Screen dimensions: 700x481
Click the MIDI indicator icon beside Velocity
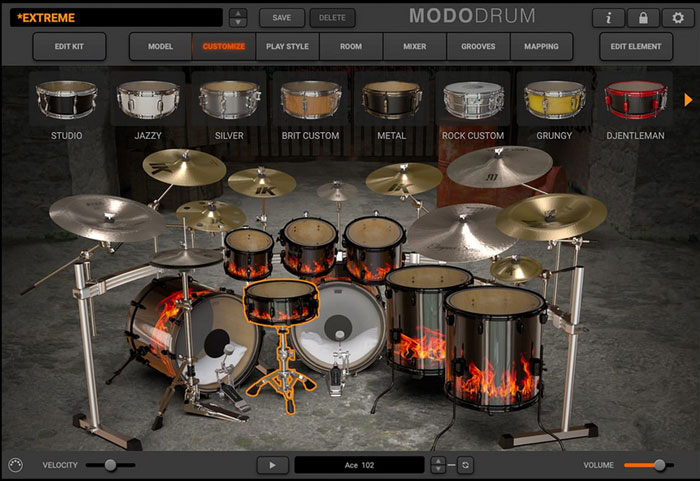(15, 465)
